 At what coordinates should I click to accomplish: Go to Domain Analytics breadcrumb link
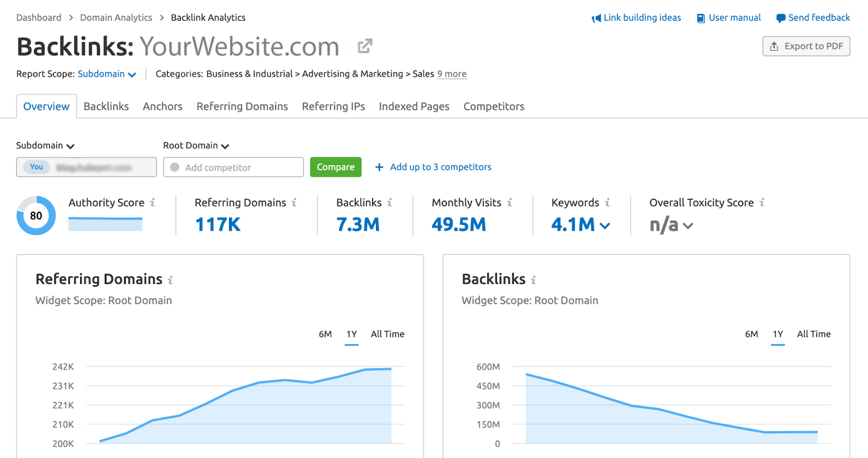pos(116,18)
